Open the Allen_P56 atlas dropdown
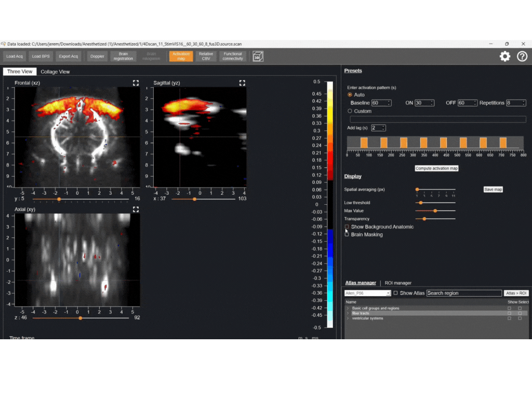532x399 pixels. [x=367, y=293]
